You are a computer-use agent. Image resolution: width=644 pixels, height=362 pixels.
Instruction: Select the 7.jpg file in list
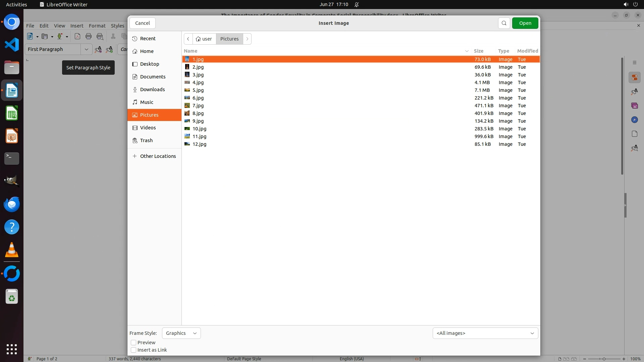(198, 106)
